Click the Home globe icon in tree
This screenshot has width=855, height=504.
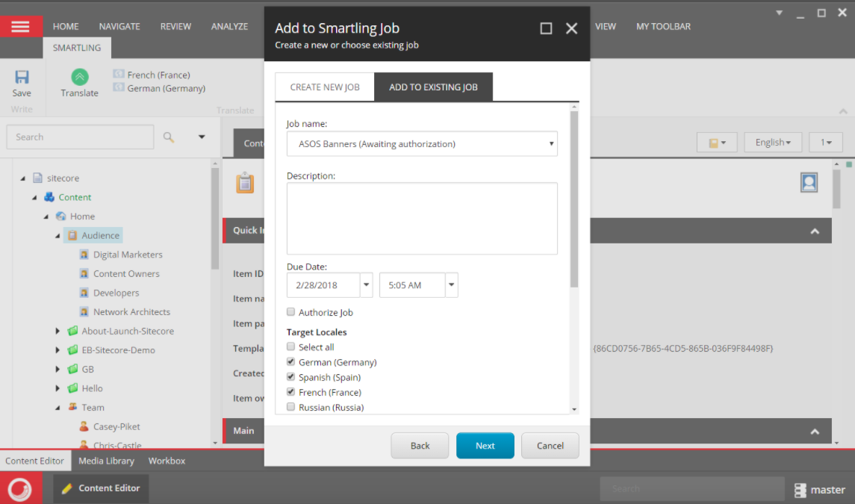(x=61, y=216)
